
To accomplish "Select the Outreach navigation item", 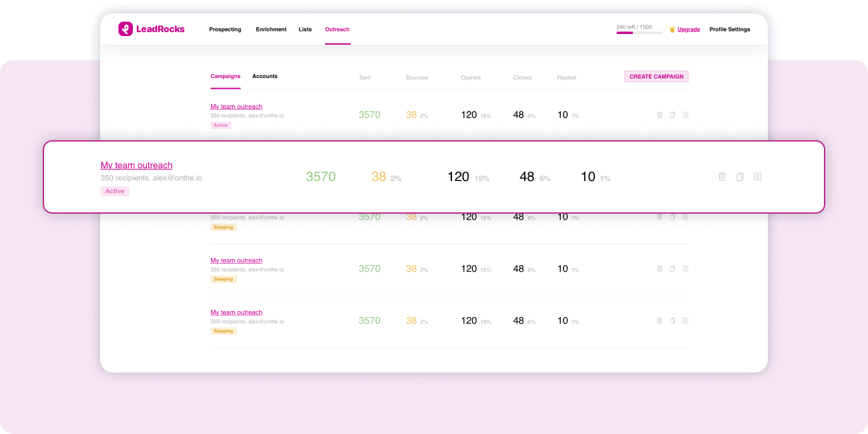I will tap(337, 29).
